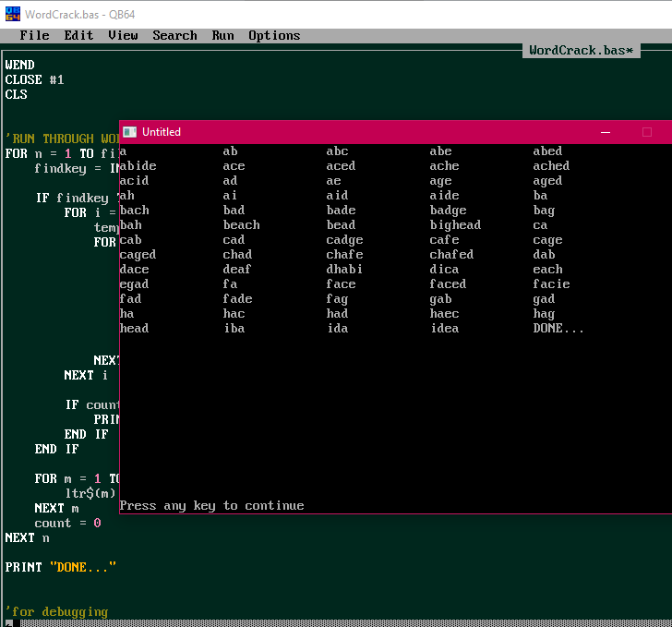The width and height of the screenshot is (672, 627).
Task: Click "Press any key to continue" text
Action: point(211,505)
